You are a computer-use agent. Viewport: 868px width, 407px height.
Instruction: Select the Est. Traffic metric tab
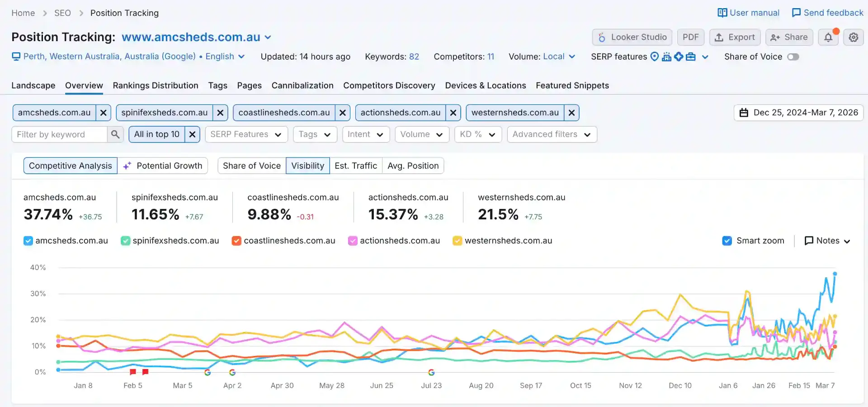coord(356,166)
